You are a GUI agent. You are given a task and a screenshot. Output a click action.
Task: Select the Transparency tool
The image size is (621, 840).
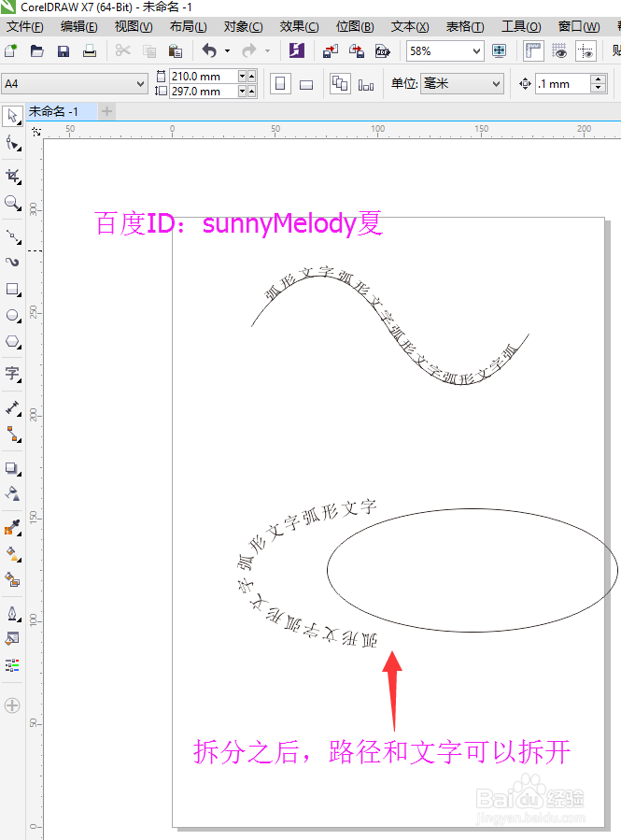pos(12,493)
